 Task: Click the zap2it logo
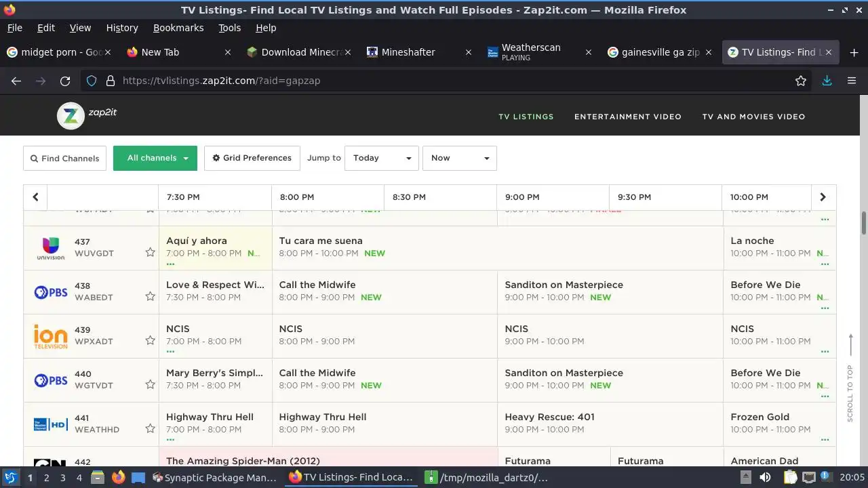coord(87,116)
